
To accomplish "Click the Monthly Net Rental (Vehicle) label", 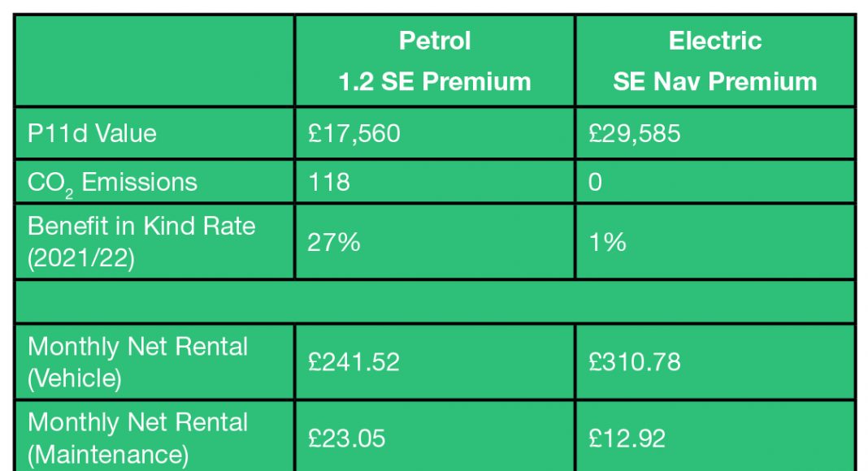I will tap(137, 361).
